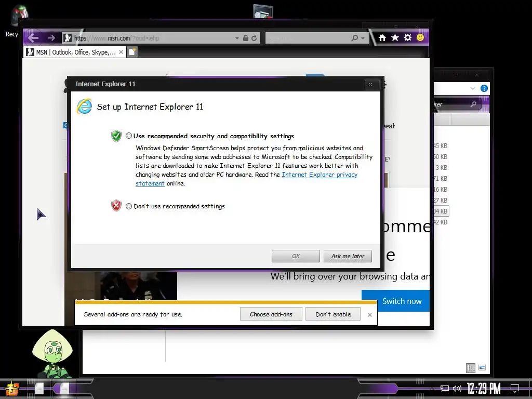Click the blue Internet Explorer logo in the dialog

click(84, 106)
